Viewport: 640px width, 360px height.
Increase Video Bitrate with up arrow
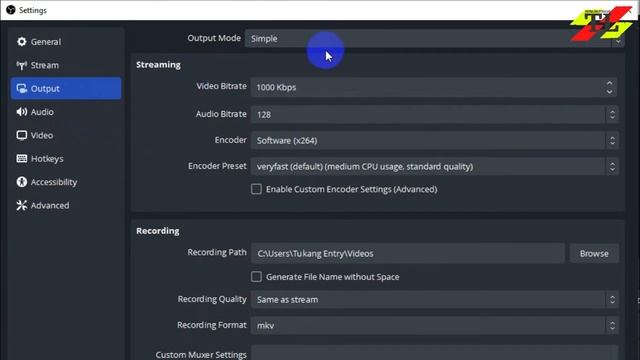tap(609, 83)
